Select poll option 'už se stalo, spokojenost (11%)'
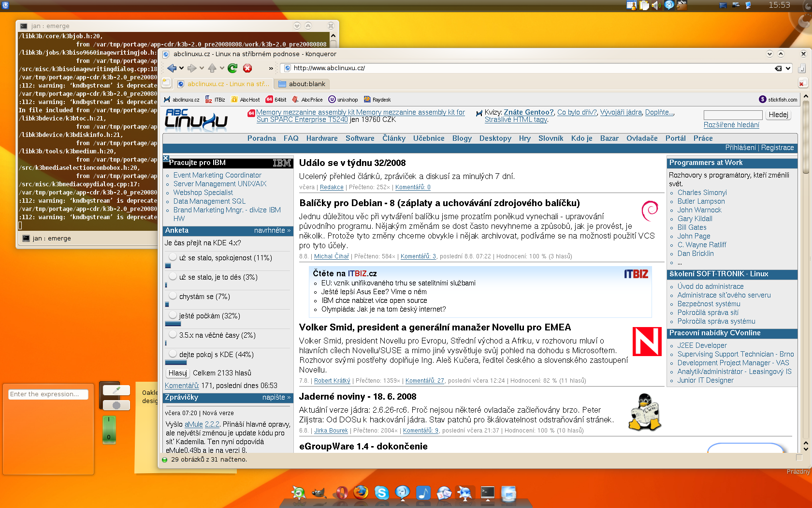Viewport: 812px width, 508px height. [x=173, y=257]
